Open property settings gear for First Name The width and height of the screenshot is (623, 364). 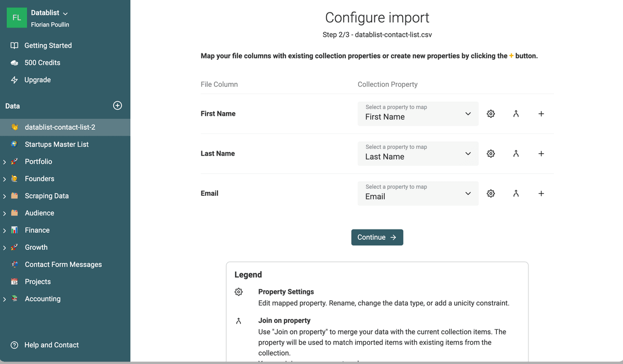coord(491,114)
